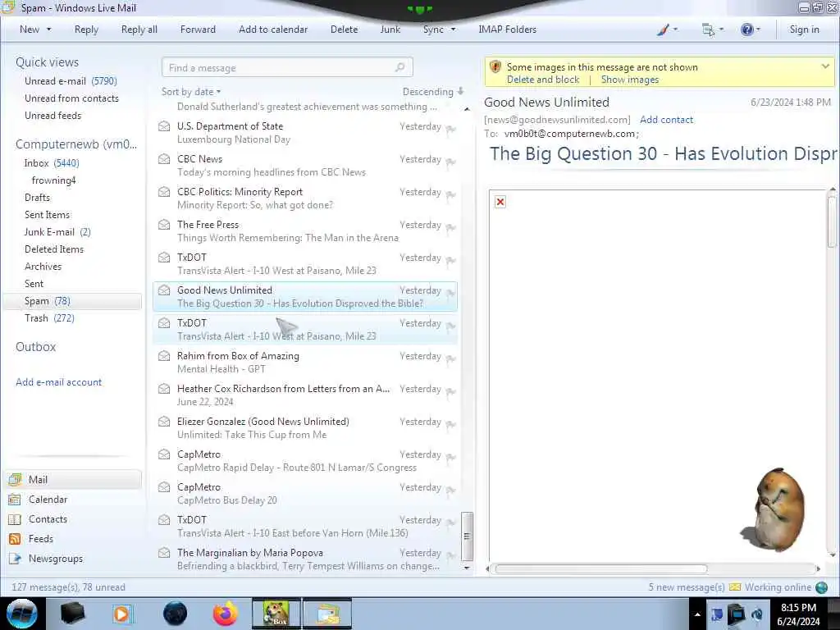Image resolution: width=840 pixels, height=630 pixels.
Task: Open IMAP Folders from toolbar
Action: [x=507, y=30]
